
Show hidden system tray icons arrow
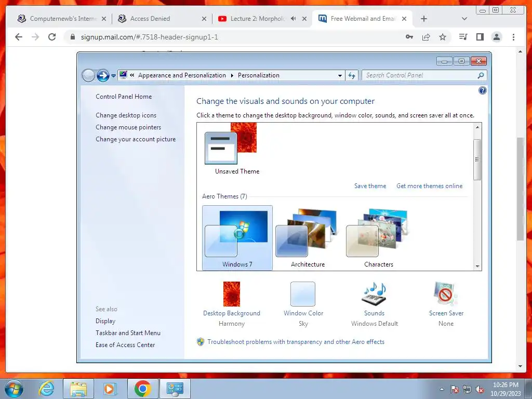click(x=442, y=389)
